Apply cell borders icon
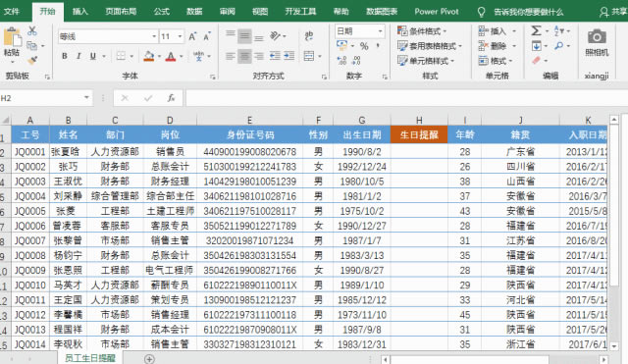 click(121, 56)
